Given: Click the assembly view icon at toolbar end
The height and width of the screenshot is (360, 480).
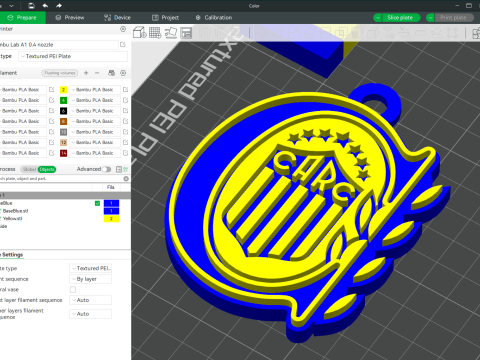Looking at the screenshot, I should click(x=476, y=33).
